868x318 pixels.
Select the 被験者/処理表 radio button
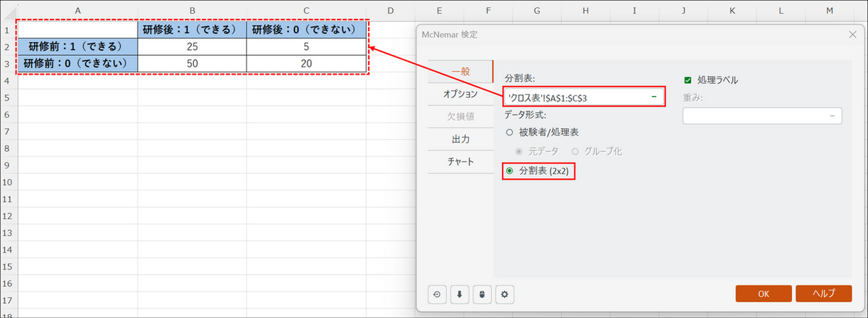[510, 133]
